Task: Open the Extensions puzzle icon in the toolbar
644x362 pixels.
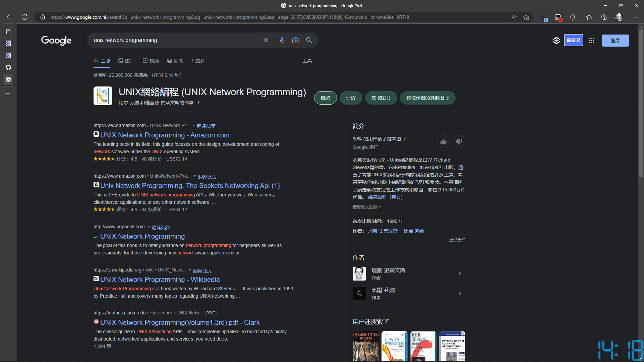Action: pyautogui.click(x=573, y=17)
